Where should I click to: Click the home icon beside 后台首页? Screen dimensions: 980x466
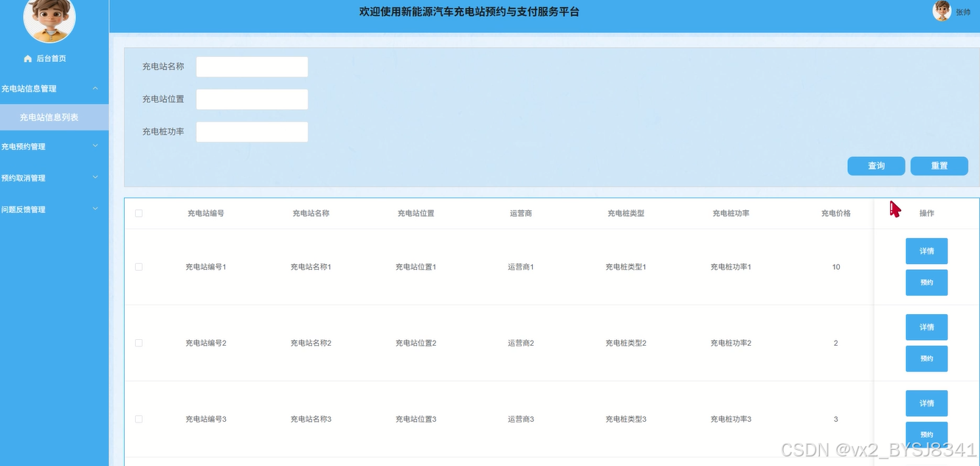(28, 59)
